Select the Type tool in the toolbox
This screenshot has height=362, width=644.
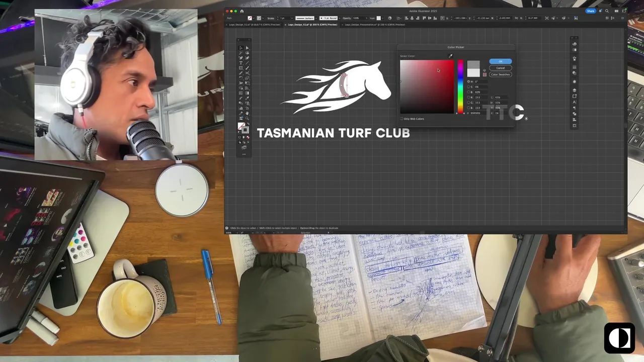tap(240, 63)
